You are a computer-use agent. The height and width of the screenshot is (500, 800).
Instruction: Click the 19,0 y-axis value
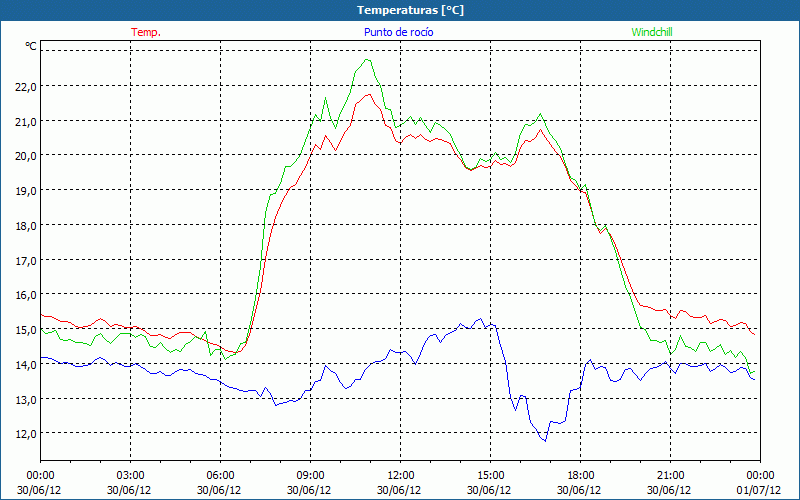point(26,191)
